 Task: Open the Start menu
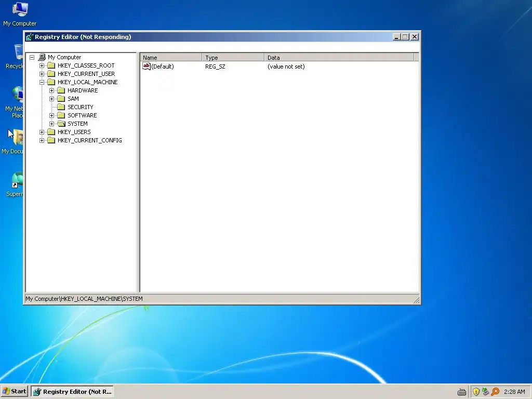pyautogui.click(x=14, y=392)
